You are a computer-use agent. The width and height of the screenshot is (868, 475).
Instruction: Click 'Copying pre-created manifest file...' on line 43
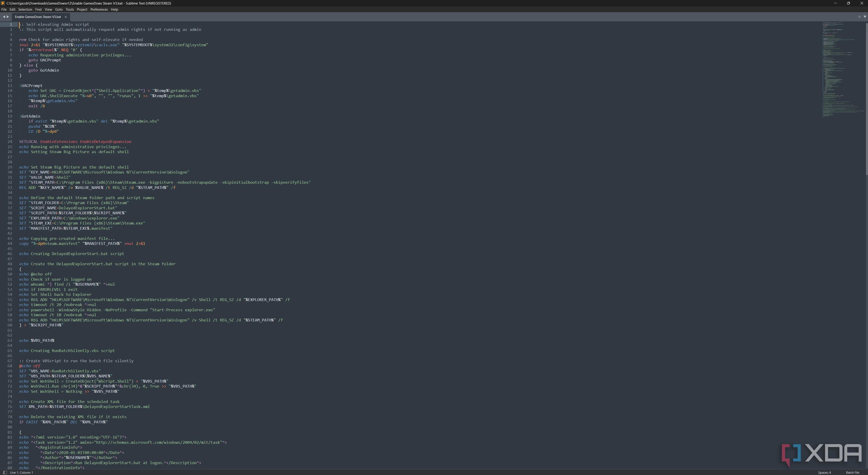click(72, 238)
